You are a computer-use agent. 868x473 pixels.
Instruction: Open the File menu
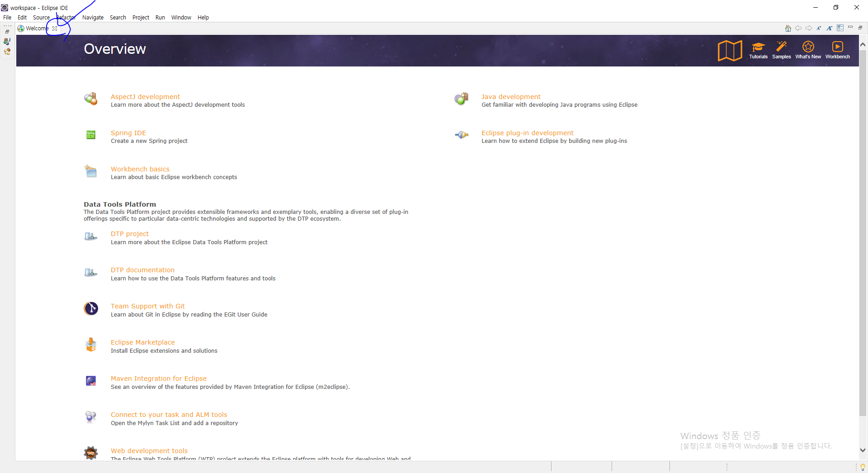[7, 18]
